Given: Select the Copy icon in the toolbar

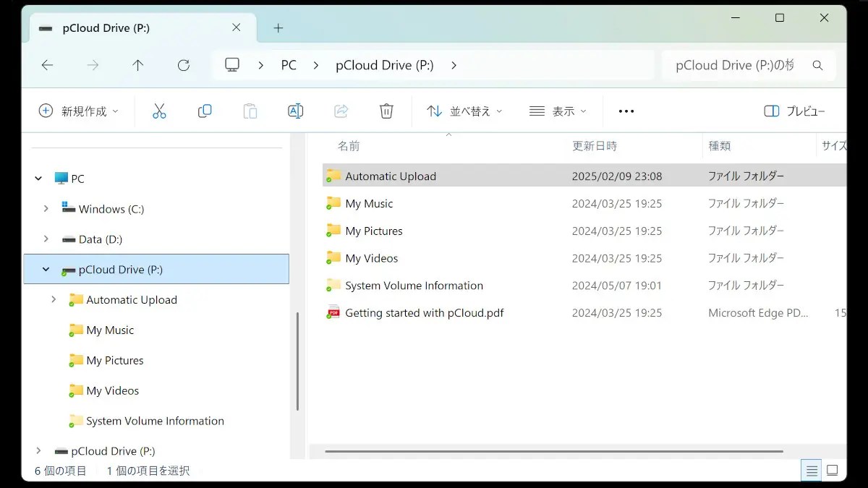Looking at the screenshot, I should 205,111.
